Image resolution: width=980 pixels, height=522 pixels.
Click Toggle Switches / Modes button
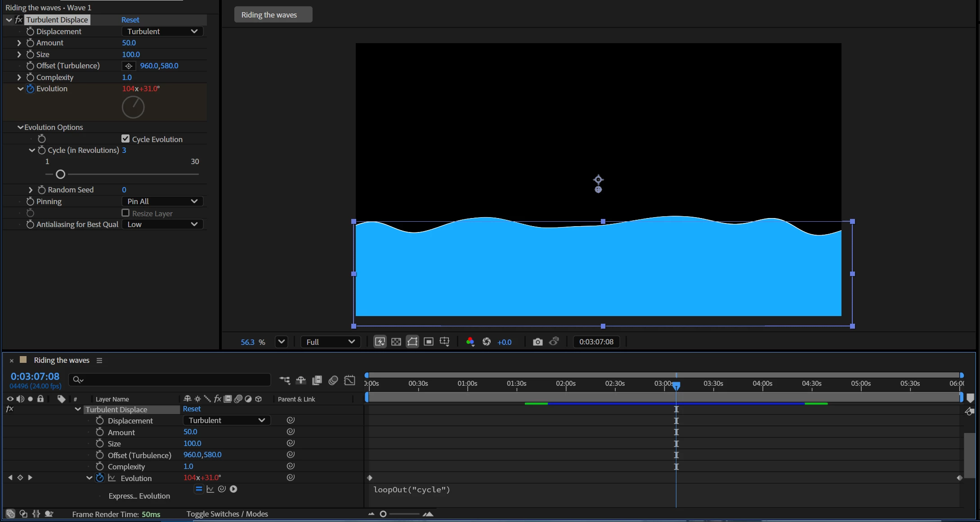227,514
